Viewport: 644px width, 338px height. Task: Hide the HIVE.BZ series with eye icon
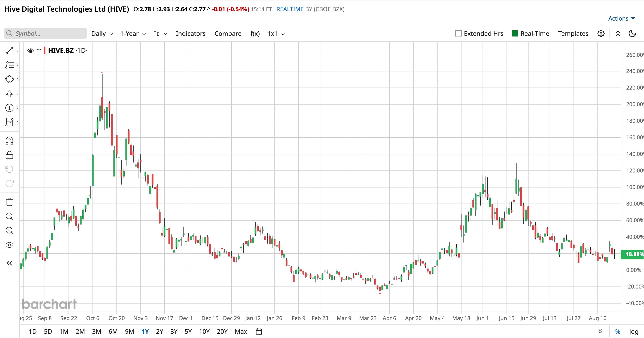point(30,51)
